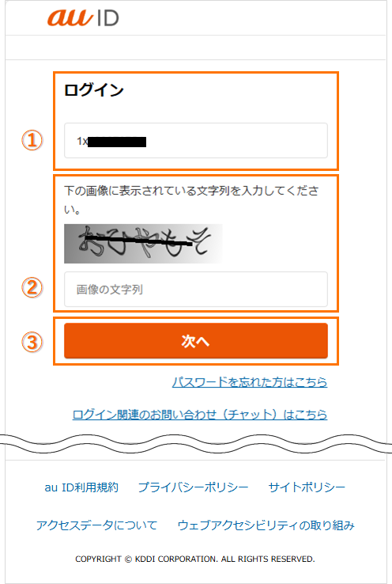Focus the 画像の文字列 captcha text field
Image resolution: width=392 pixels, height=584 pixels.
[196, 290]
